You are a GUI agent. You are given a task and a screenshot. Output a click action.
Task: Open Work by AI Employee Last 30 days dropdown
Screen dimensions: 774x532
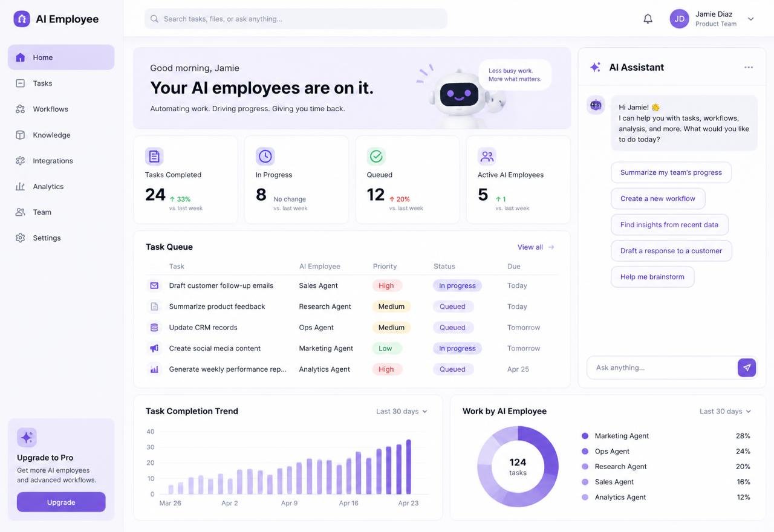tap(725, 411)
